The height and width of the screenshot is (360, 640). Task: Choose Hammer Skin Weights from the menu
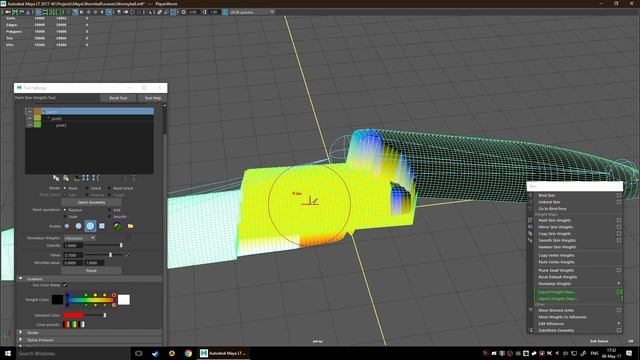[557, 247]
